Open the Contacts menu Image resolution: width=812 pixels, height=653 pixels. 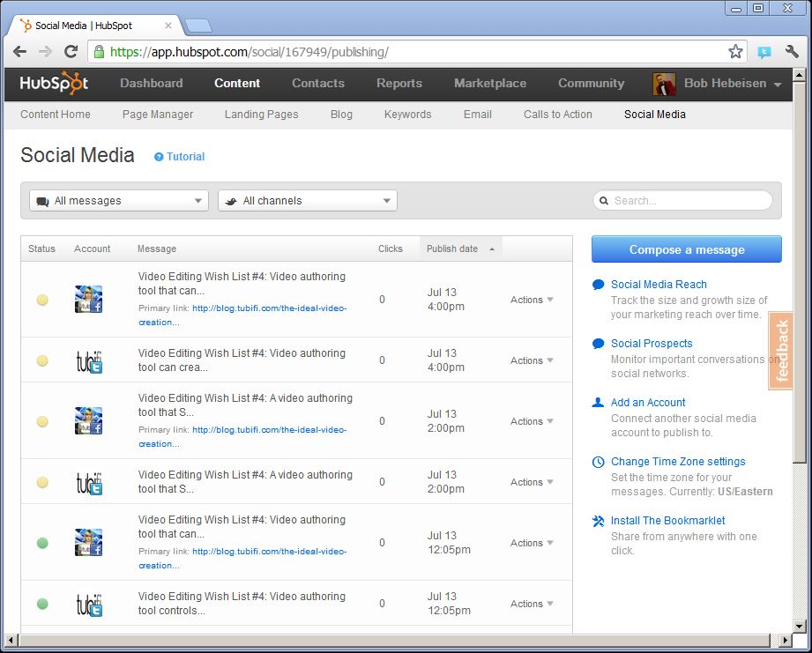coord(318,83)
